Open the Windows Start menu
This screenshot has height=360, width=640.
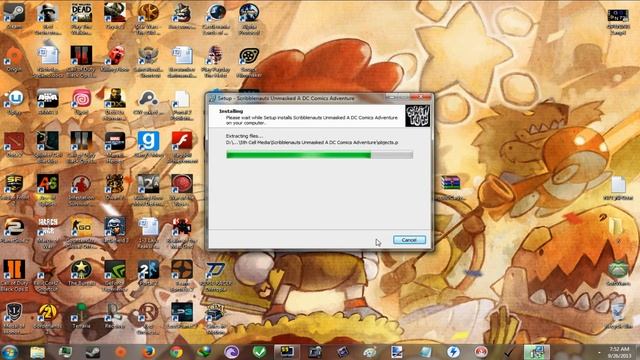pyautogui.click(x=10, y=352)
